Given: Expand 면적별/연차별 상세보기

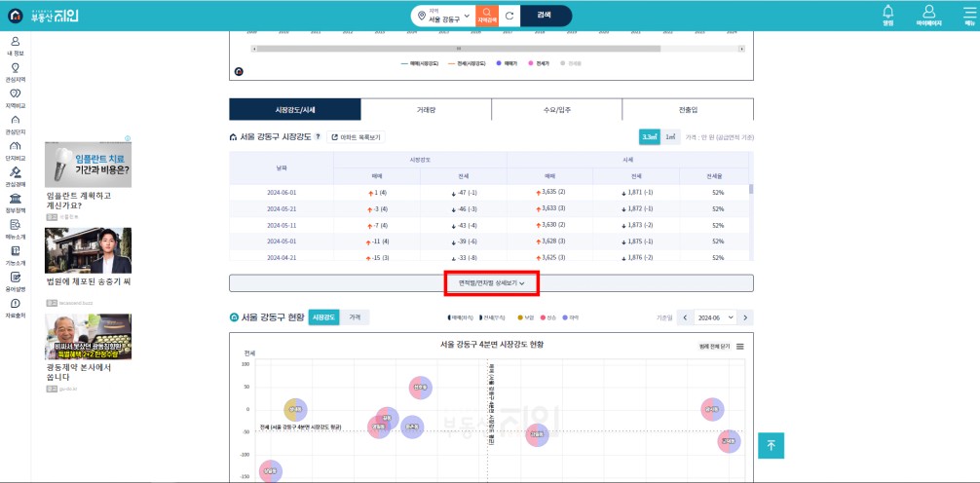Looking at the screenshot, I should (x=491, y=283).
